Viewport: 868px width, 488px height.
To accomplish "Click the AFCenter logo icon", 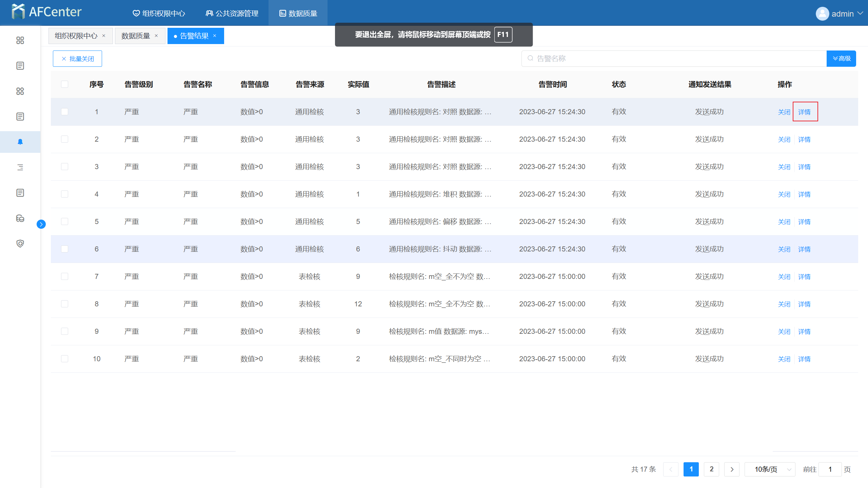I will click(18, 12).
